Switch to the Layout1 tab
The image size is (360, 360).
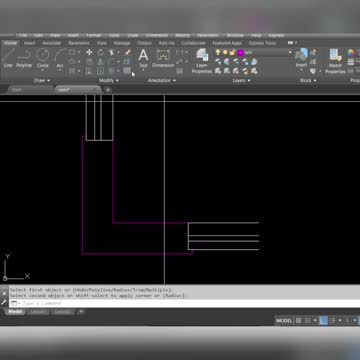[38, 312]
